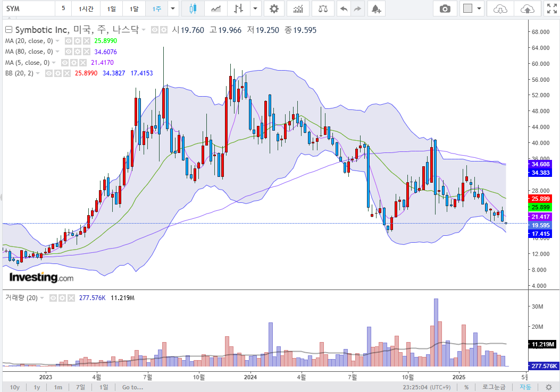
Task: Create an alert using the bell-plus icon
Action: pos(376,8)
